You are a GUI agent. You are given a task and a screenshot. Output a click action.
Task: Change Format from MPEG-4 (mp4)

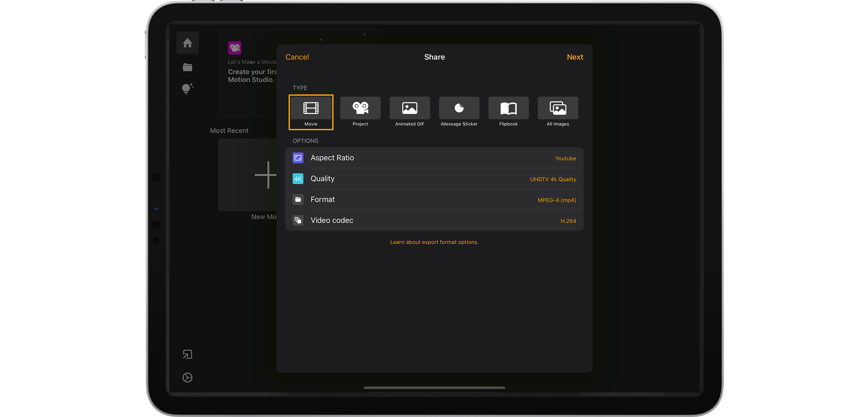(x=557, y=200)
